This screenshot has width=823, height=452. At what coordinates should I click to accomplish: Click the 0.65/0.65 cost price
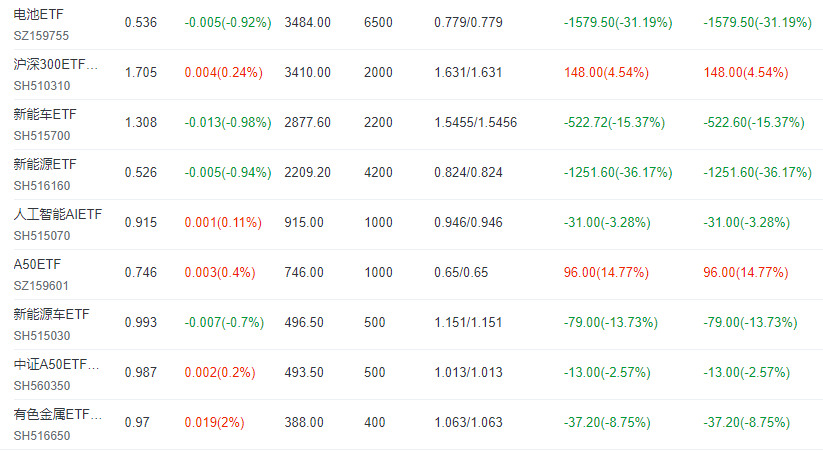pyautogui.click(x=461, y=272)
